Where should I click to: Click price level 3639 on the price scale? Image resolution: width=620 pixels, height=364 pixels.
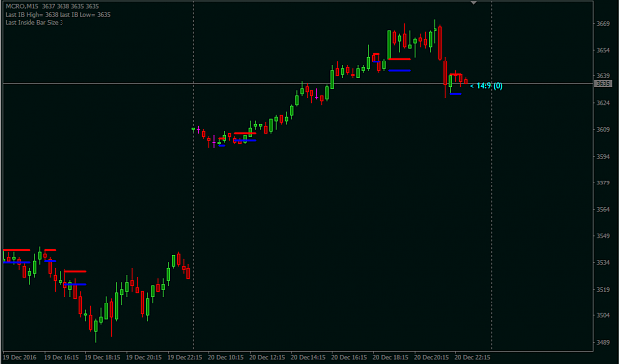click(x=603, y=76)
